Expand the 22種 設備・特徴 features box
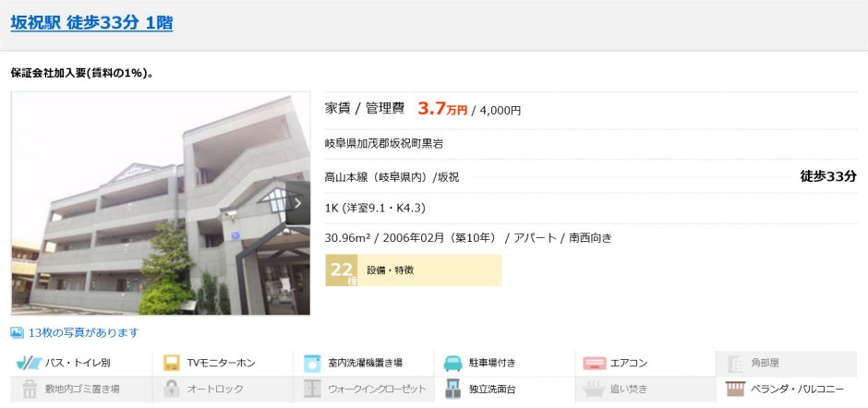The height and width of the screenshot is (408, 868). click(414, 270)
